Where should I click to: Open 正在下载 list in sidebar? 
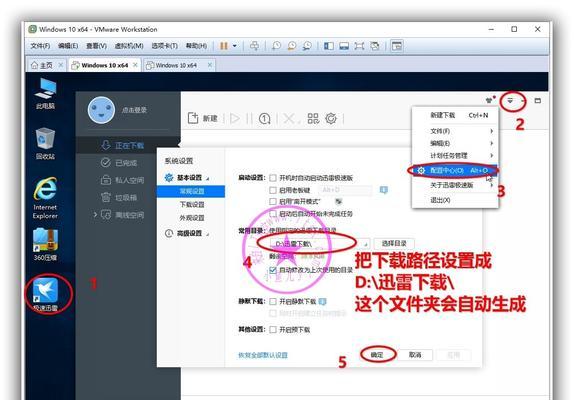(127, 145)
